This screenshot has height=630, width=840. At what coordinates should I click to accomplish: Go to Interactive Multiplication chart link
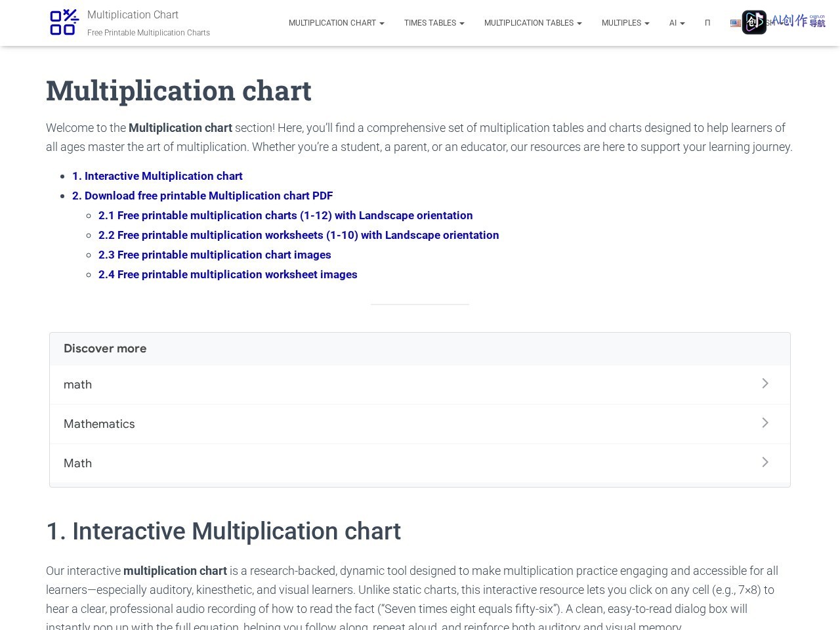tap(157, 176)
